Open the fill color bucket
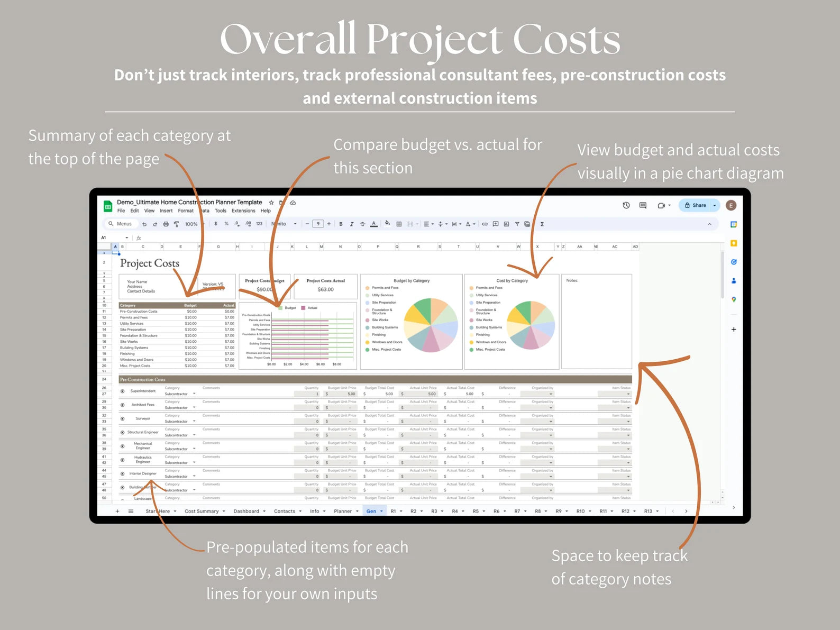840x630 pixels. [x=387, y=224]
